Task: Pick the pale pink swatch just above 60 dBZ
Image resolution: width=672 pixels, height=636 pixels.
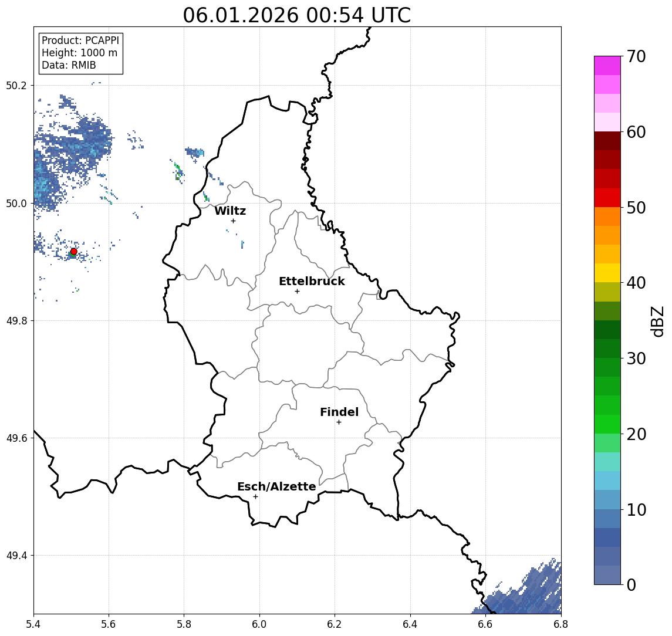Action: [607, 122]
